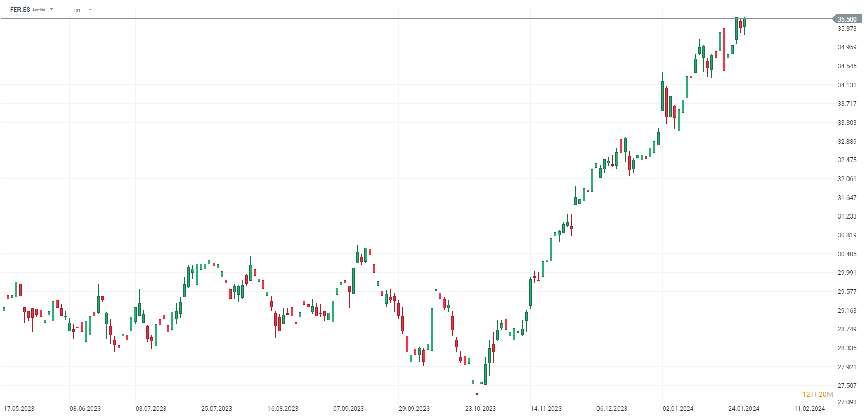
Task: Click the current price tag 35.580
Action: pos(846,19)
